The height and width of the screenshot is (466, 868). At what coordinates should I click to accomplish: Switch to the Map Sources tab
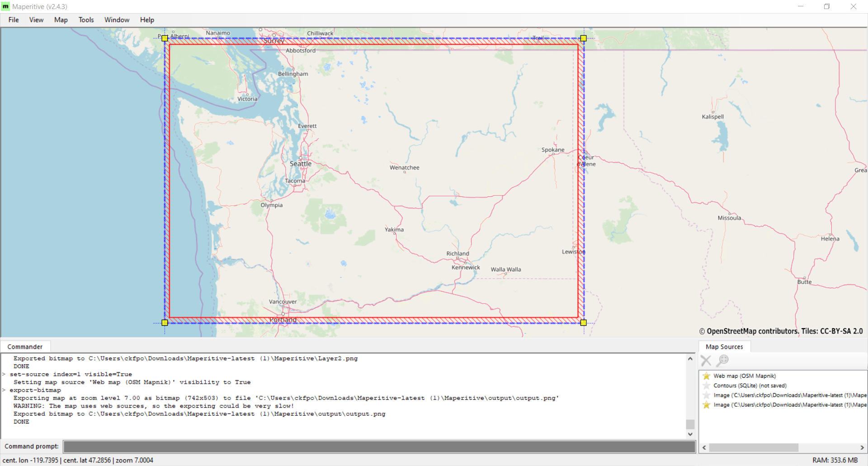pos(724,346)
